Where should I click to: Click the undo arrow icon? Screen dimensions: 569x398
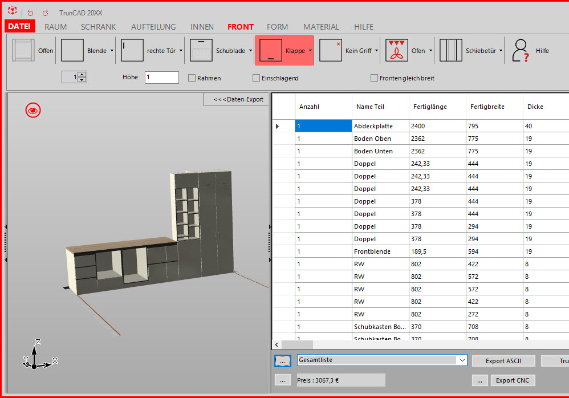30,13
